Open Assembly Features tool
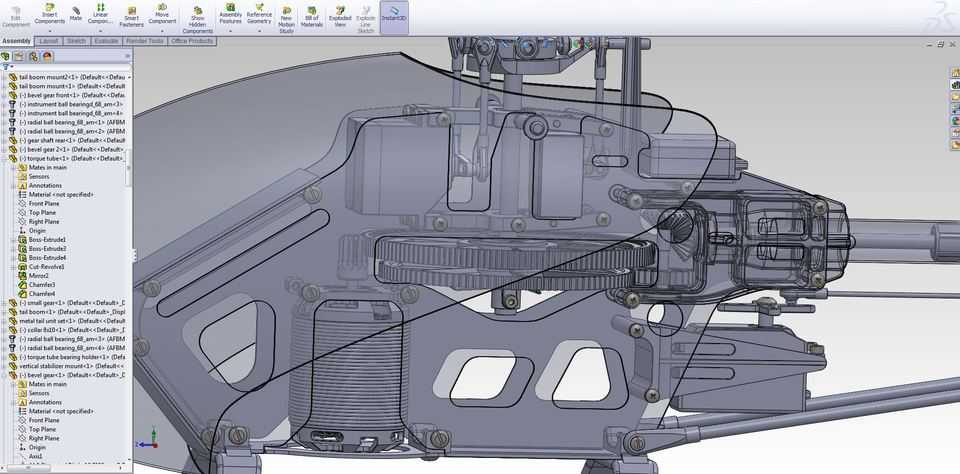 pyautogui.click(x=230, y=15)
